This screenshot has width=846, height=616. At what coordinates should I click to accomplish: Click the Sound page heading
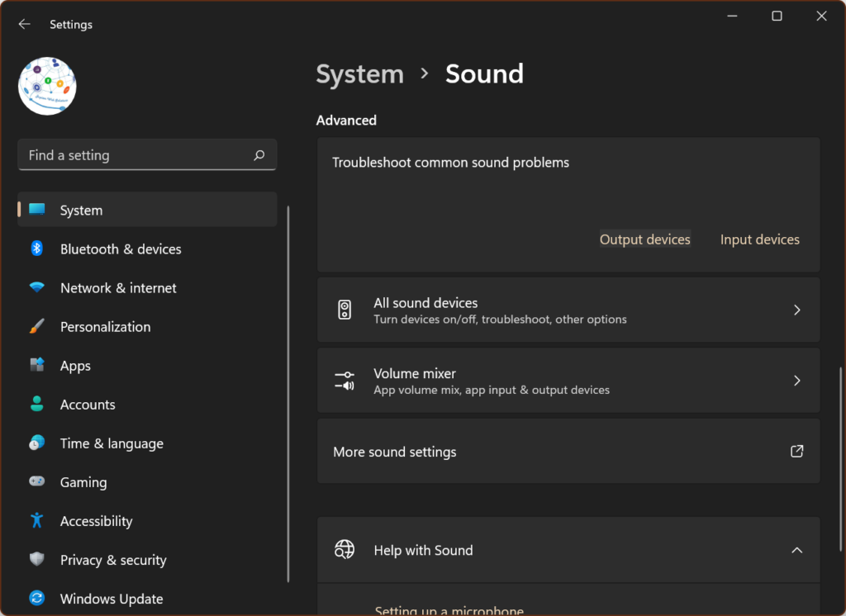484,73
